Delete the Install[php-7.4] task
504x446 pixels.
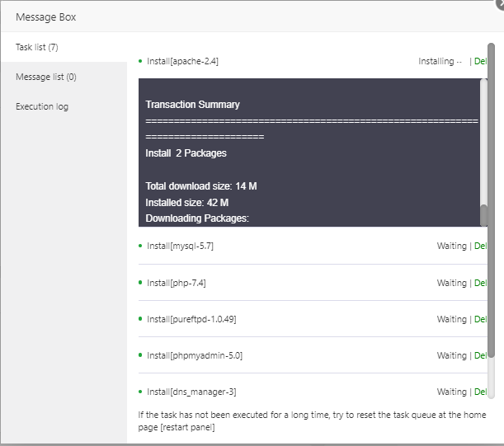coord(480,283)
